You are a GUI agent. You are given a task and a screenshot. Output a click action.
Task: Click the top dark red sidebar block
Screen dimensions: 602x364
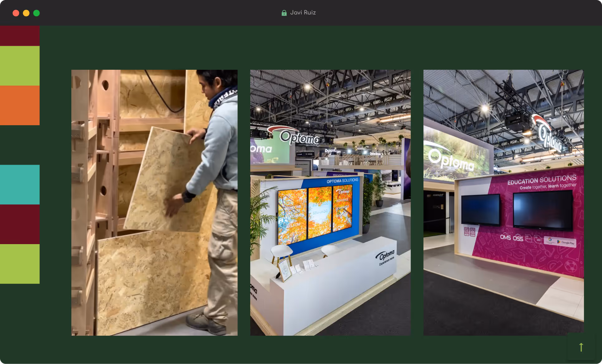20,36
